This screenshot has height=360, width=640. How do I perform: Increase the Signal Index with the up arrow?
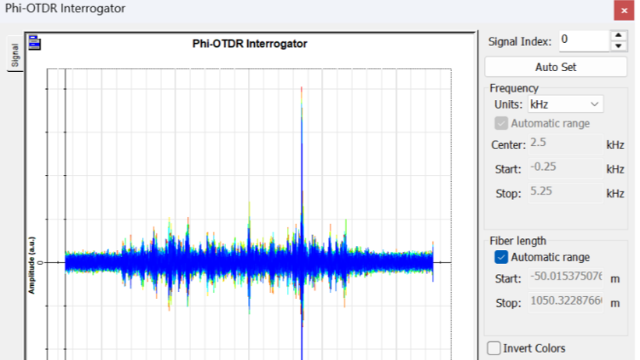pyautogui.click(x=618, y=36)
